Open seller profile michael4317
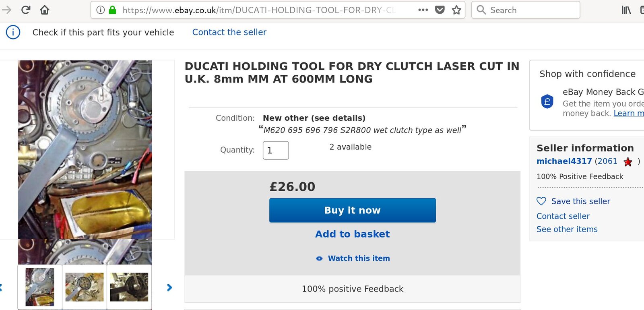This screenshot has width=644, height=310. (x=564, y=161)
